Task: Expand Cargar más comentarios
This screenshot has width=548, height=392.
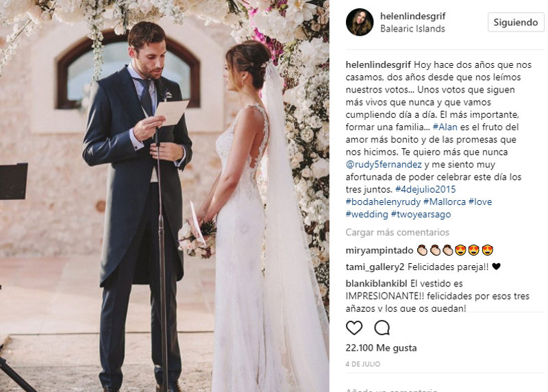Action: pos(397,232)
